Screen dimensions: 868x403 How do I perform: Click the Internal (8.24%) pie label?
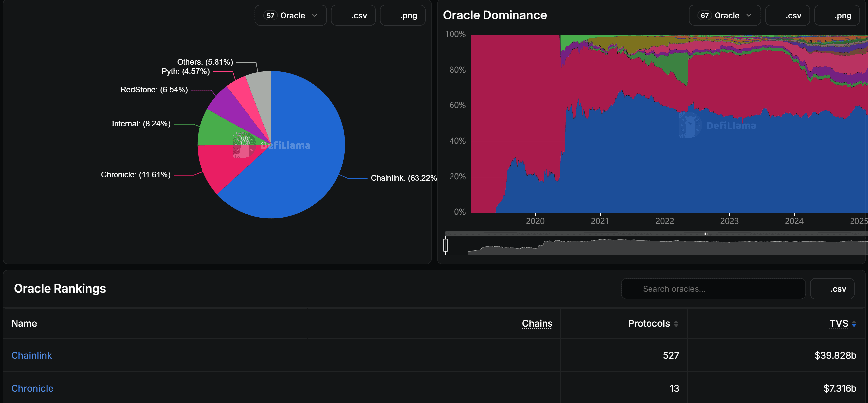point(141,124)
